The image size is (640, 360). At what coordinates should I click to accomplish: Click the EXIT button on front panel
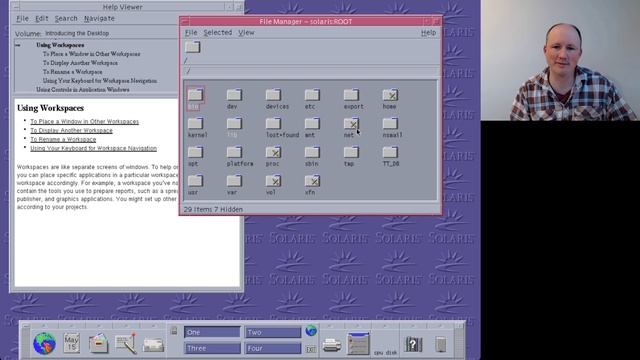(x=311, y=349)
